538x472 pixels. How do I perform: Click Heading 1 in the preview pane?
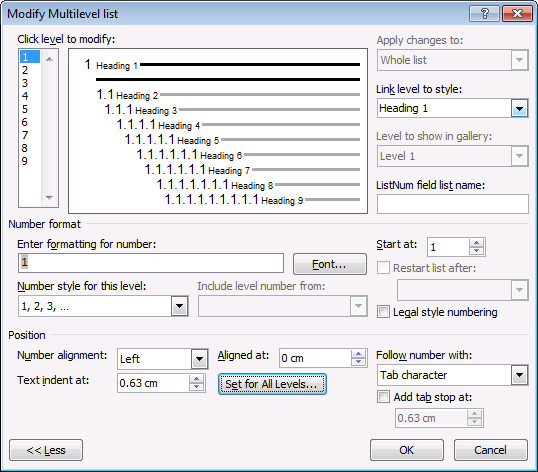pos(117,65)
